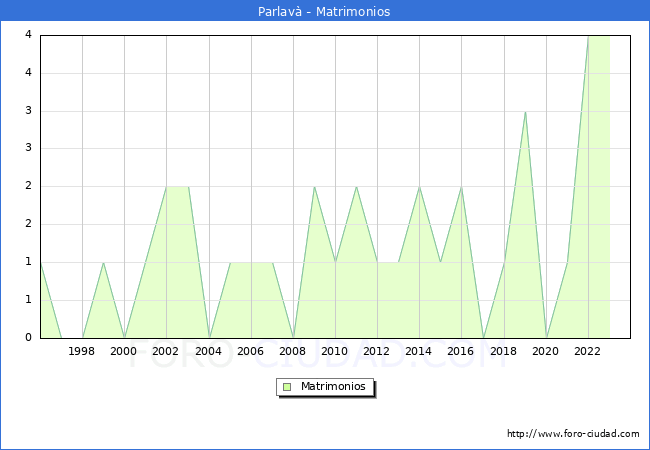Viewport: 650px width, 450px height.
Task: Select the 2018 label on the x-axis
Action: coord(503,351)
